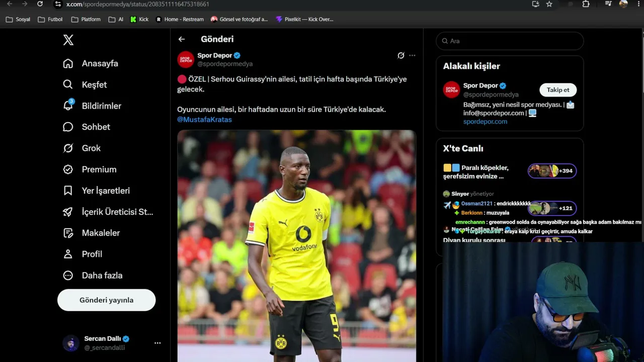Follow Spor Depor with Takip et
This screenshot has width=644, height=362.
pyautogui.click(x=558, y=90)
